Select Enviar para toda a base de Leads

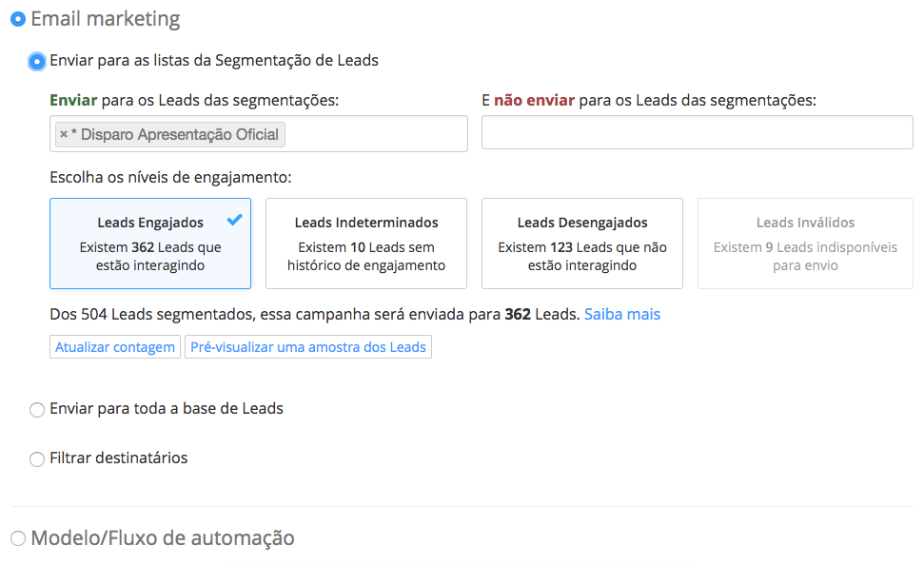tap(37, 409)
